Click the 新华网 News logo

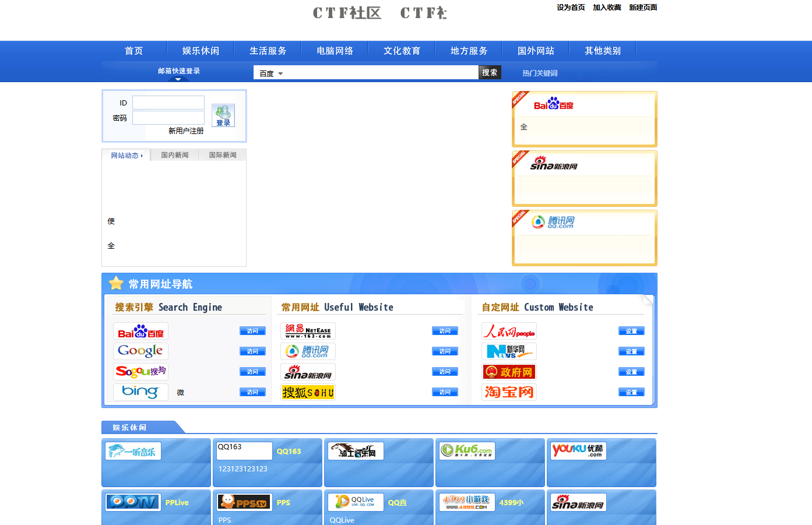509,351
